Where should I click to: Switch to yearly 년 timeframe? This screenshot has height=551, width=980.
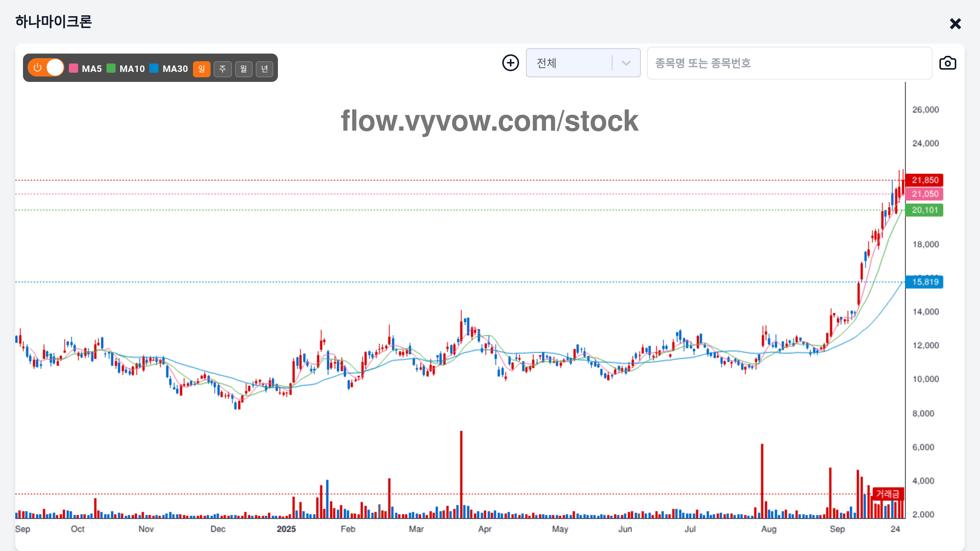(x=265, y=69)
